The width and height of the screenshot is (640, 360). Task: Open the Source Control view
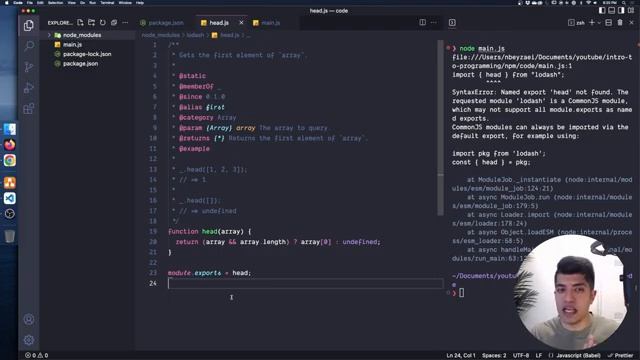[x=29, y=67]
